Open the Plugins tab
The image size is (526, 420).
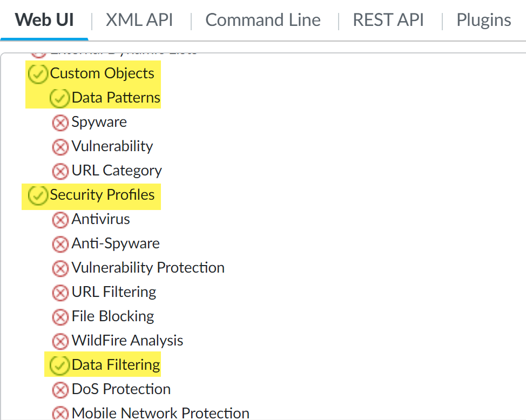tap(483, 21)
